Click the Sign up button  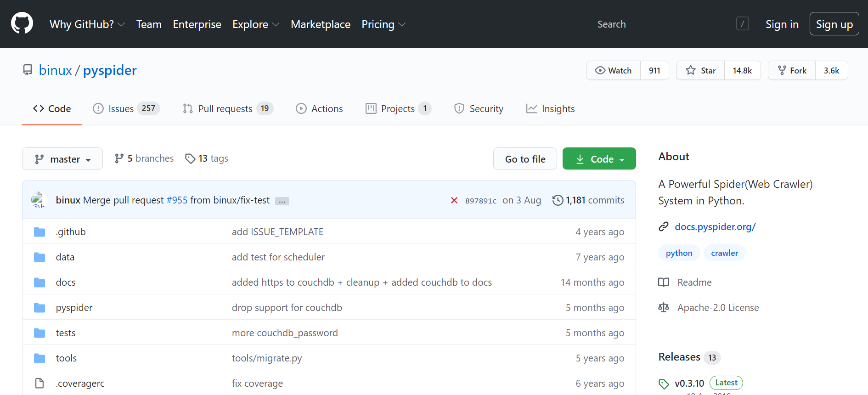834,24
